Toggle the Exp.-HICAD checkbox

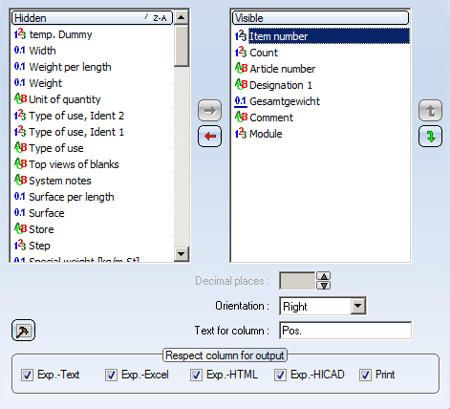click(x=280, y=375)
